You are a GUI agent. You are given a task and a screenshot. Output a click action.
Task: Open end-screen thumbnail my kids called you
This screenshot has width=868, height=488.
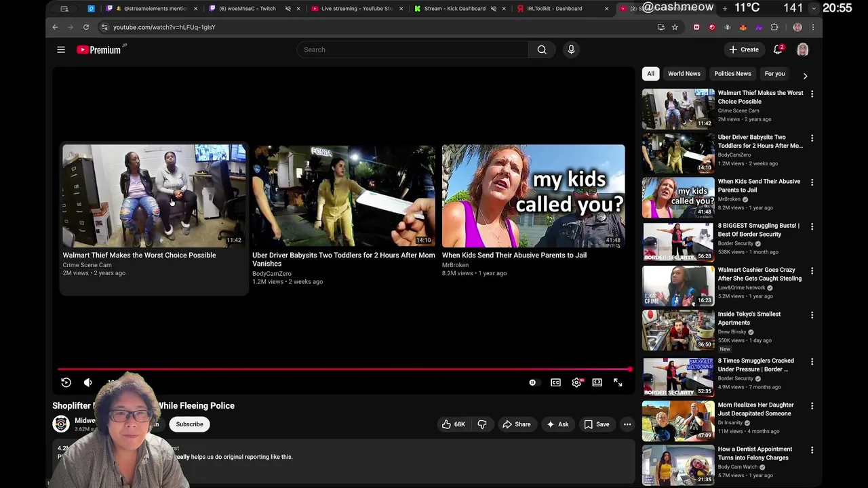(533, 196)
